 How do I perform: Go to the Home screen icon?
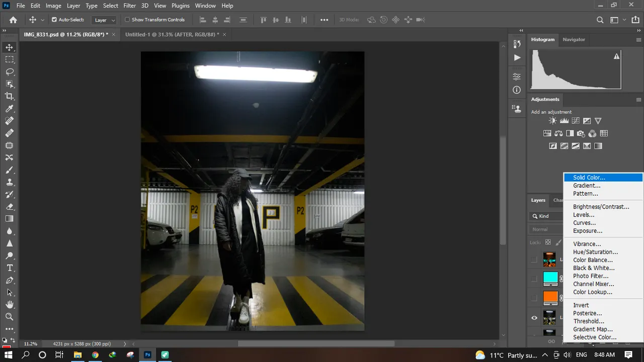[13, 20]
